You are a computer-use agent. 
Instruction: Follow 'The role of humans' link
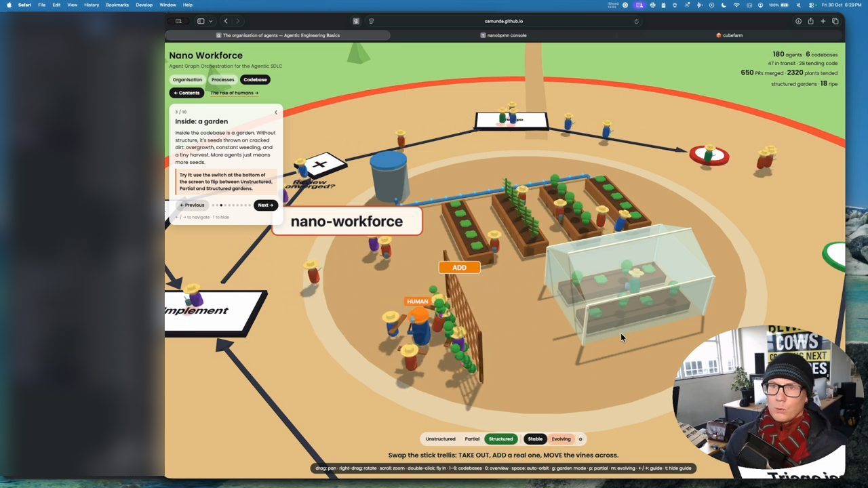(234, 93)
